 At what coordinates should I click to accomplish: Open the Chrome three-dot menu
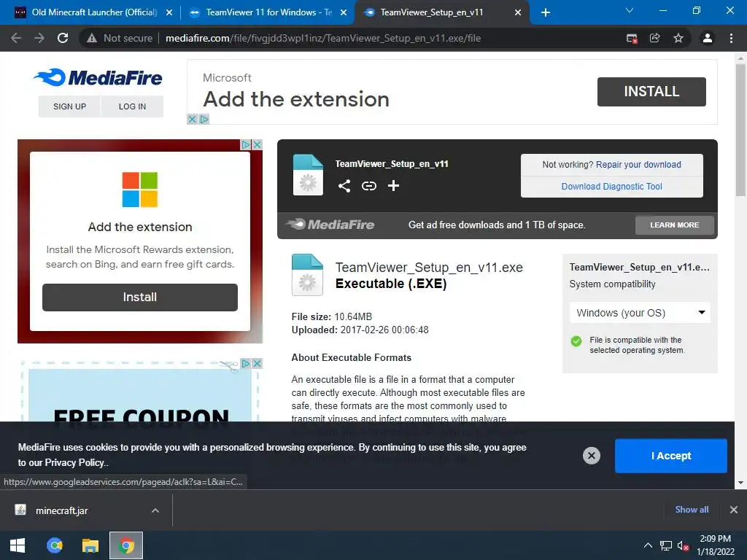[731, 38]
